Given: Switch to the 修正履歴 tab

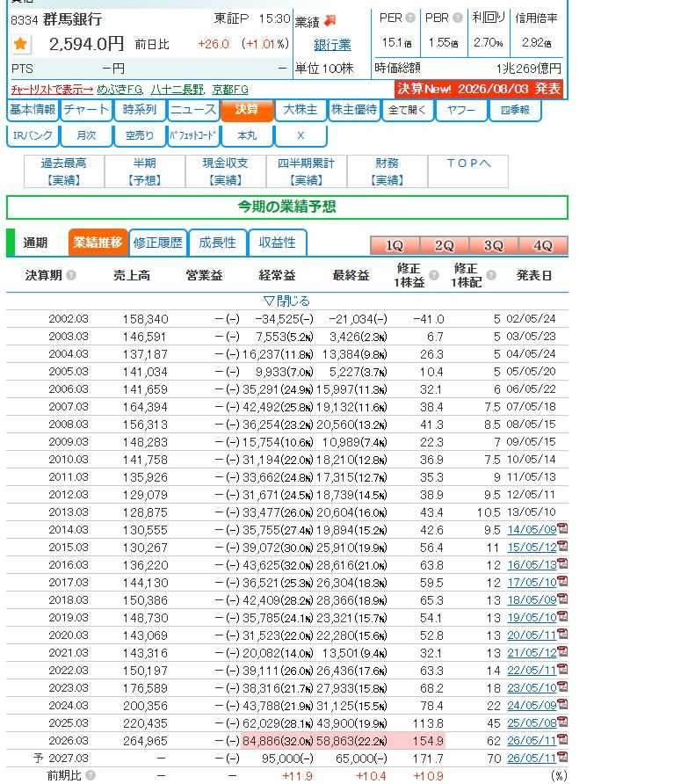Looking at the screenshot, I should pyautogui.click(x=157, y=243).
